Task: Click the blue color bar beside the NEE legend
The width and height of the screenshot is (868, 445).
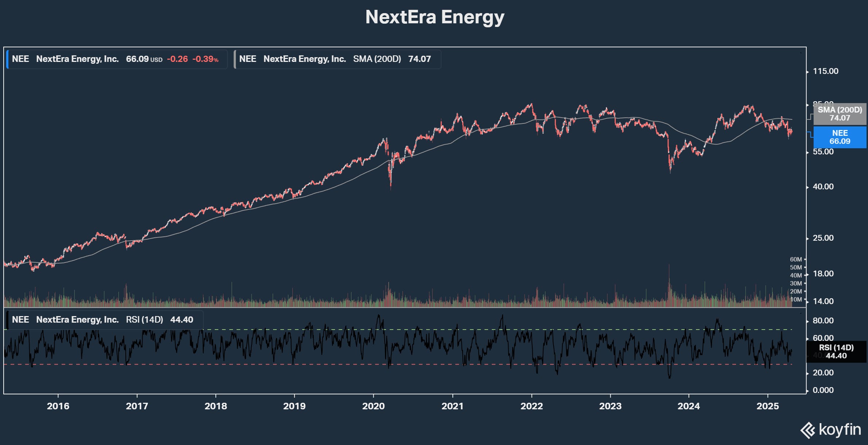Action: (7, 59)
